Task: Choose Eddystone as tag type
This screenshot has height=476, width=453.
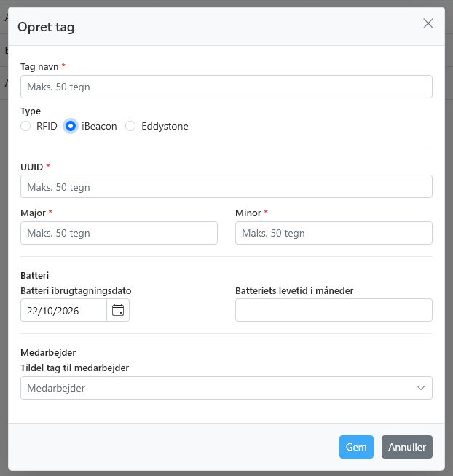Action: [x=130, y=126]
